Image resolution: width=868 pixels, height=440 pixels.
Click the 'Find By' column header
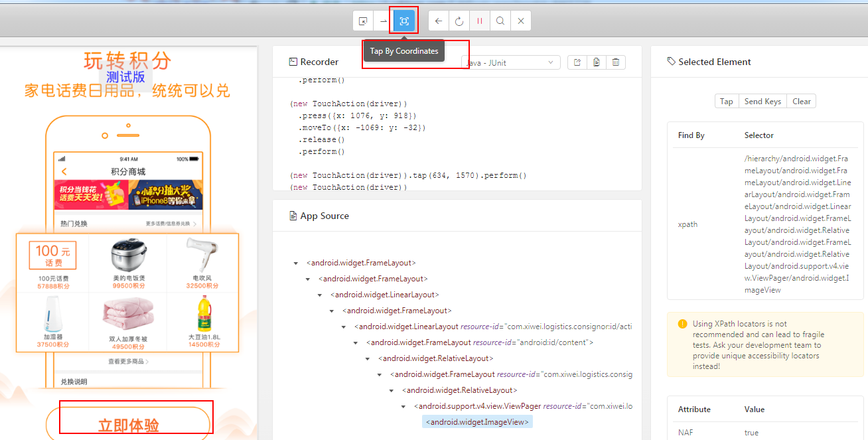(691, 135)
